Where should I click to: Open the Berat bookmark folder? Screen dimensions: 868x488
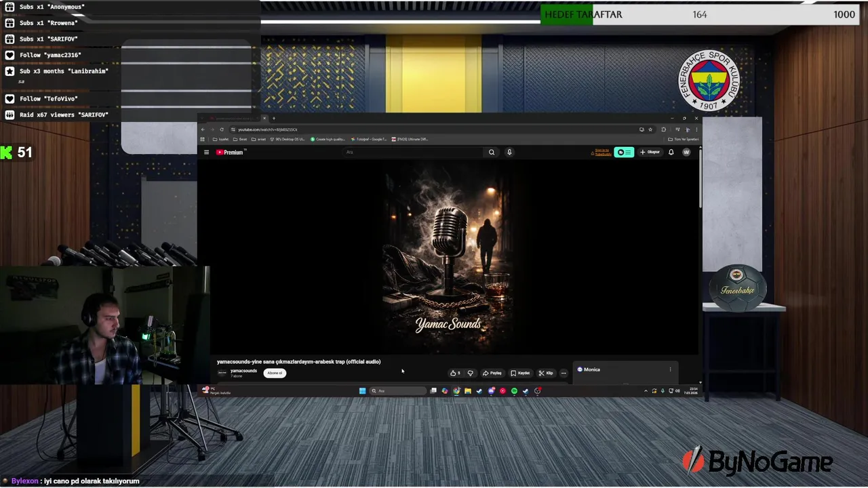pyautogui.click(x=240, y=139)
